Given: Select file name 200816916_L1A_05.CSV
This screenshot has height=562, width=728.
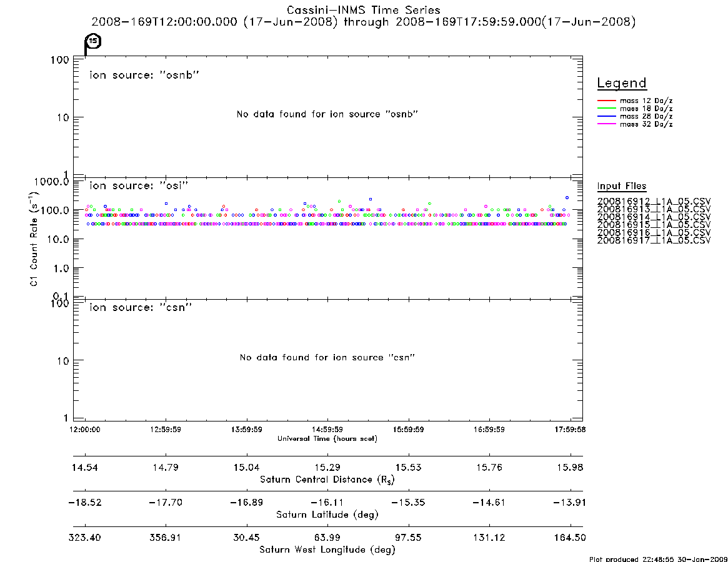Looking at the screenshot, I should point(654,233).
